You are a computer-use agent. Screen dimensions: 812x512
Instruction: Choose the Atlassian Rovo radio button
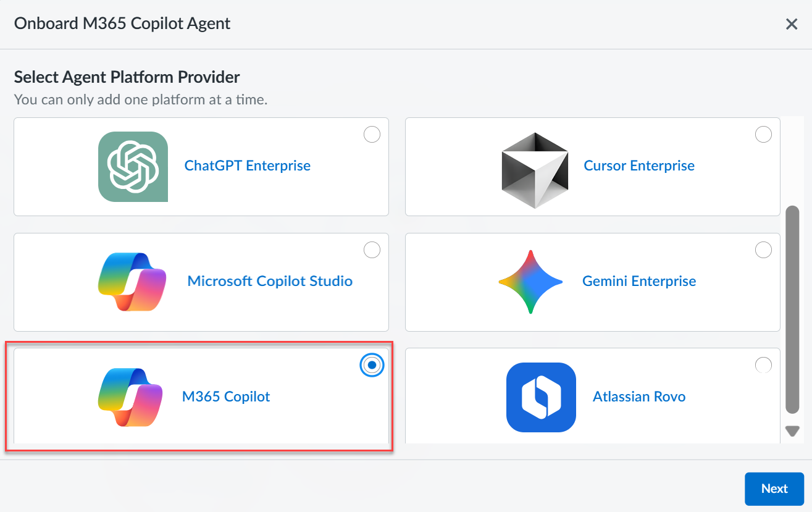click(x=764, y=365)
